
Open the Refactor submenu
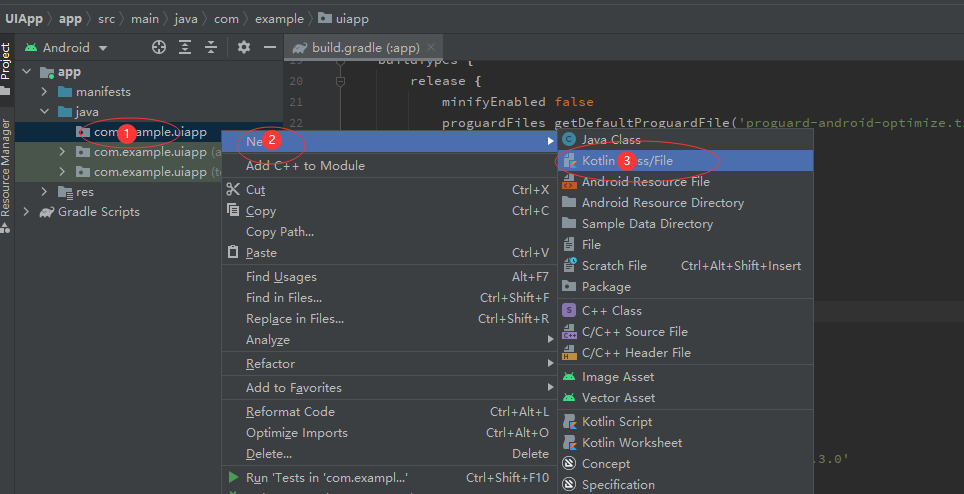[270, 364]
